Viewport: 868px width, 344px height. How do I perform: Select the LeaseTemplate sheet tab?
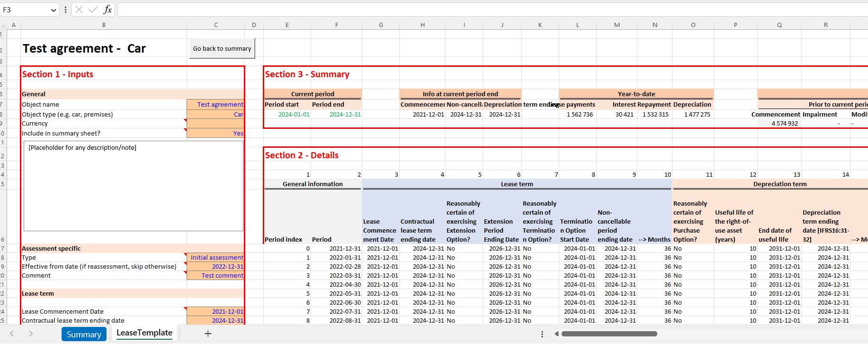144,333
